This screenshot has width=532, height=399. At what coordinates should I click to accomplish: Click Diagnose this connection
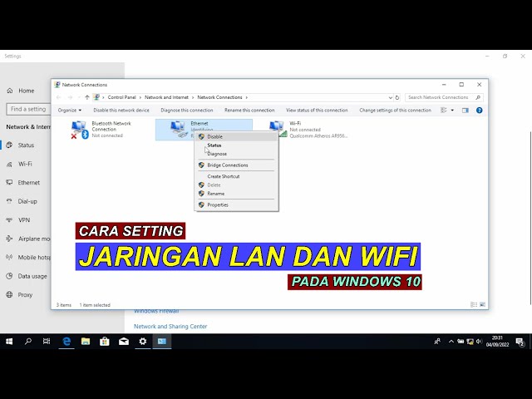[x=187, y=111]
